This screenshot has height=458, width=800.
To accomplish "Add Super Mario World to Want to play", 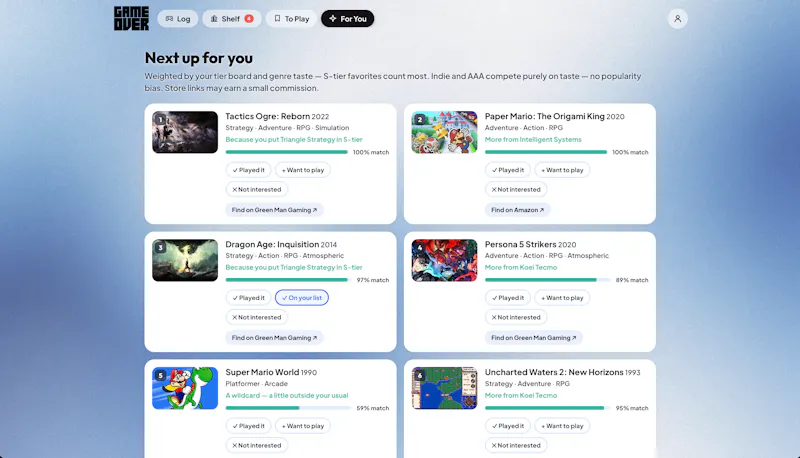I will pyautogui.click(x=303, y=426).
